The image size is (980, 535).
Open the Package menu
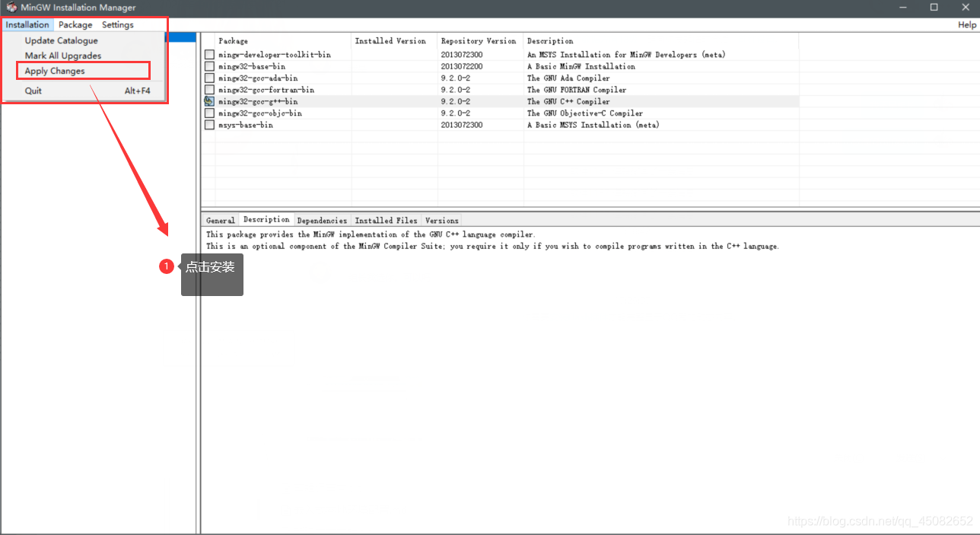75,25
